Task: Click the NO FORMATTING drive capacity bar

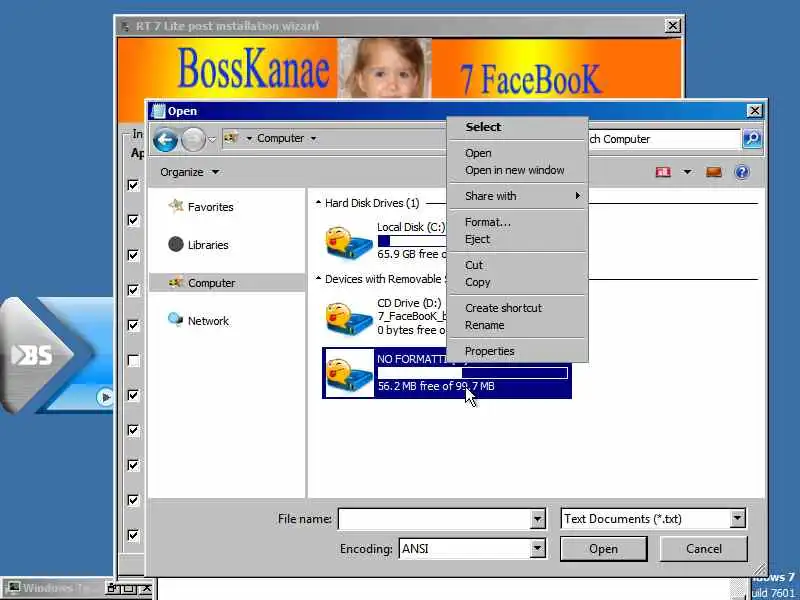Action: tap(472, 373)
